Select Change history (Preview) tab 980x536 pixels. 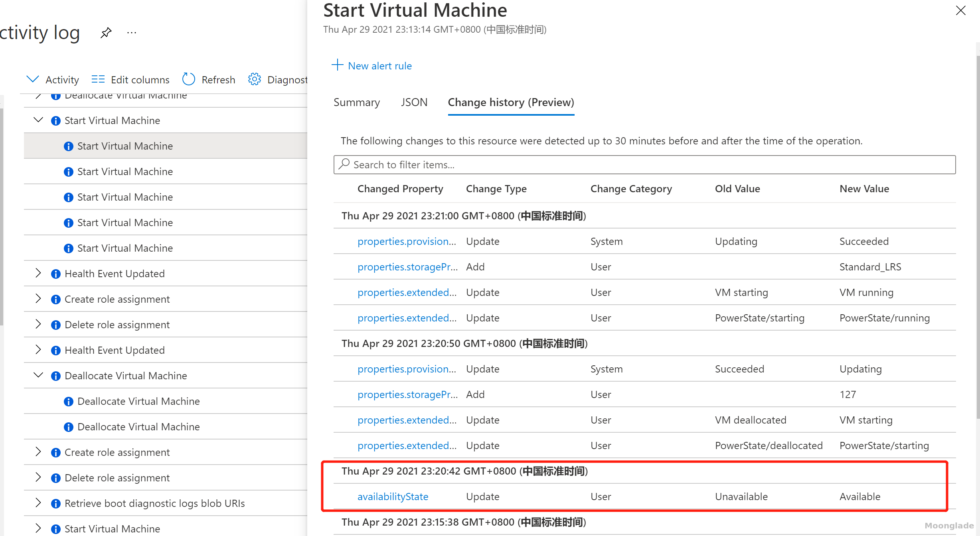point(511,102)
